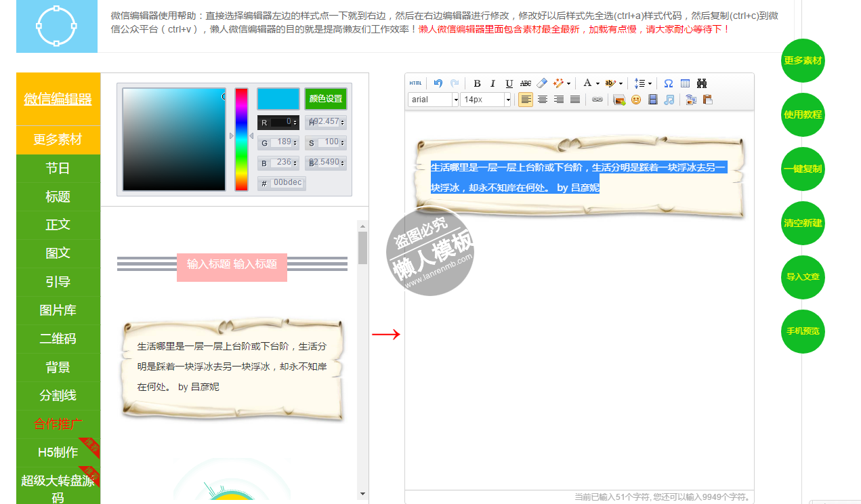Align text left

click(526, 100)
